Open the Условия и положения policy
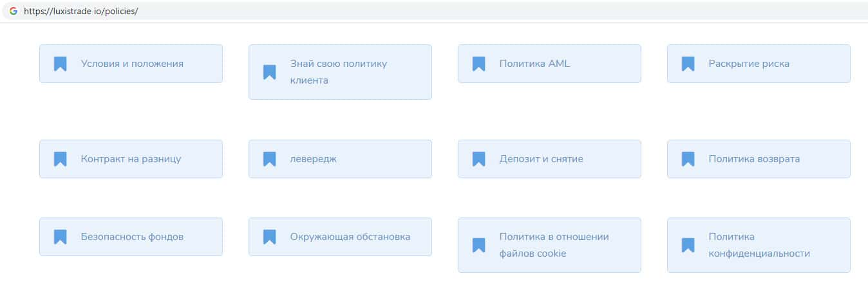Image resolution: width=868 pixels, height=305 pixels. [131, 64]
